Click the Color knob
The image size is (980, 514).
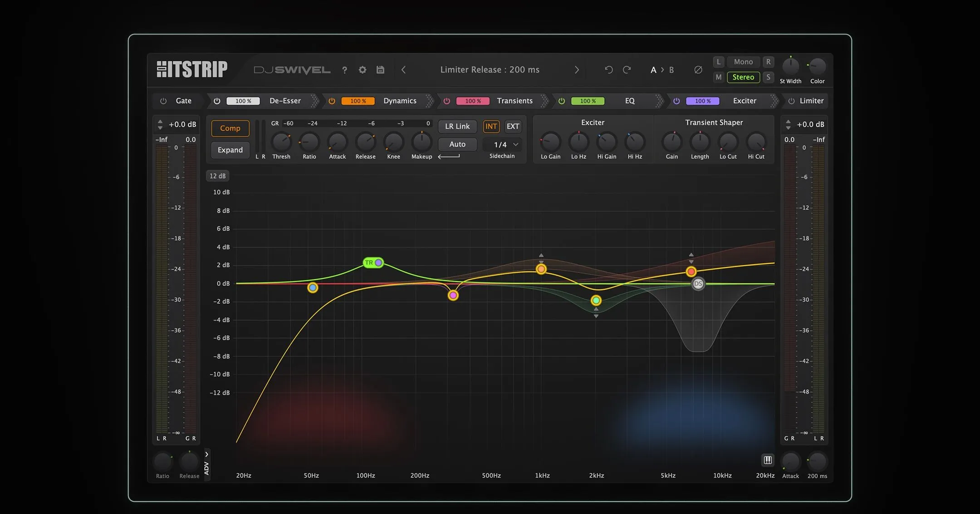(817, 66)
